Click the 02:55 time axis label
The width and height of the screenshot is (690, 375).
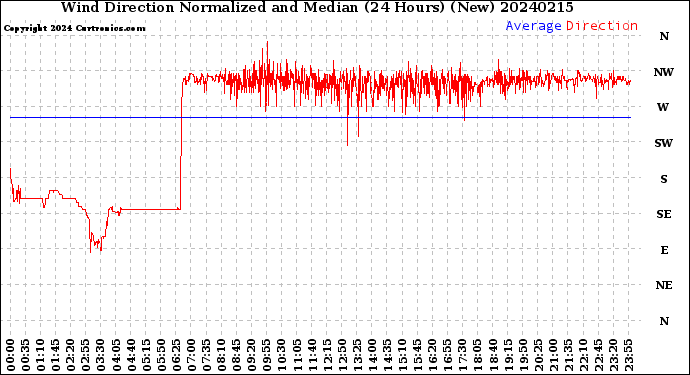(x=86, y=355)
